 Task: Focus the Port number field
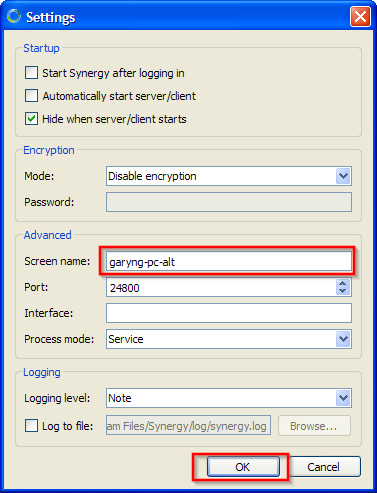click(x=221, y=287)
